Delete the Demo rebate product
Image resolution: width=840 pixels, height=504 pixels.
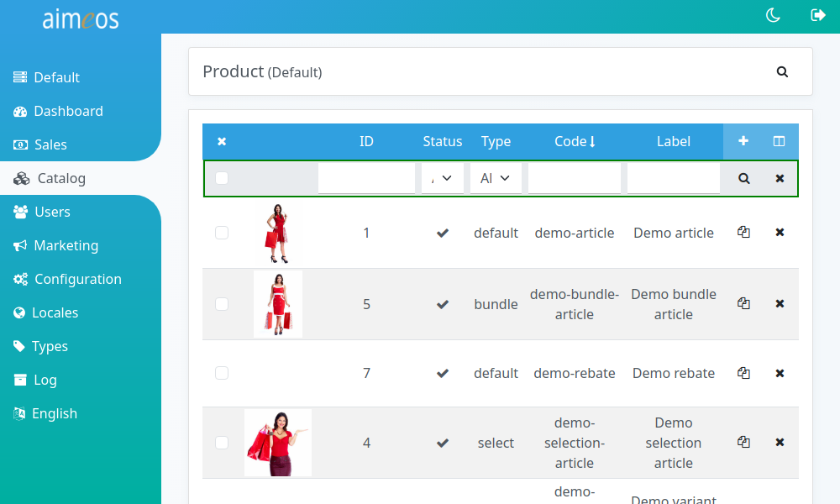780,373
